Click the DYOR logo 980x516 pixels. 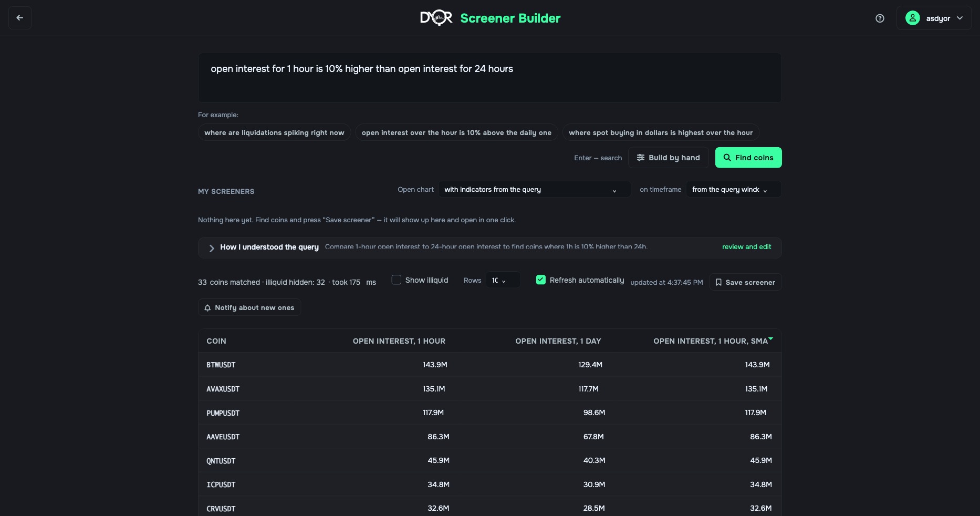coord(436,18)
